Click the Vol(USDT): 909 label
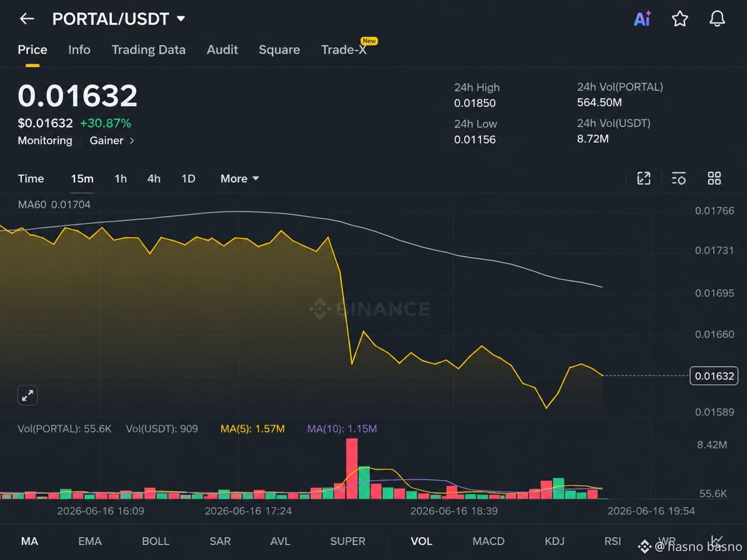747x560 pixels. coord(162,429)
